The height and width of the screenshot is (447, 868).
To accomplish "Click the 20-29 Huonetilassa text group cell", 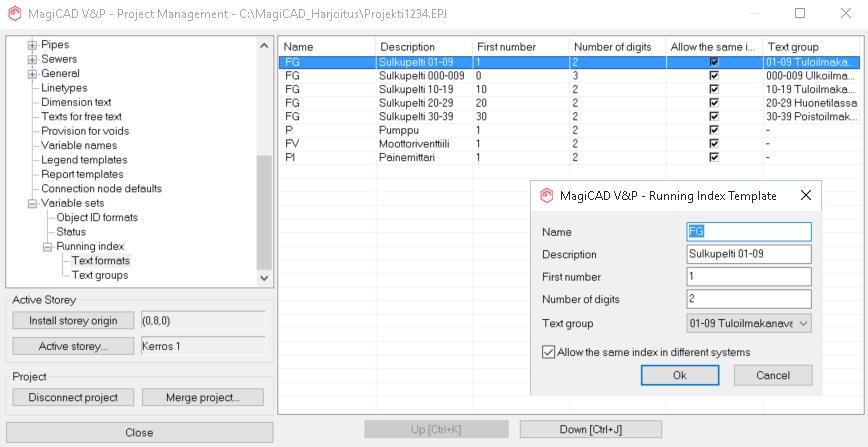I will point(812,103).
